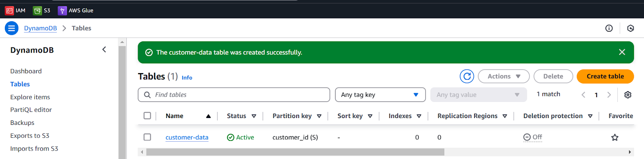This screenshot has width=644, height=159.
Task: Open the IAM service shortcut icon
Action: [9, 10]
